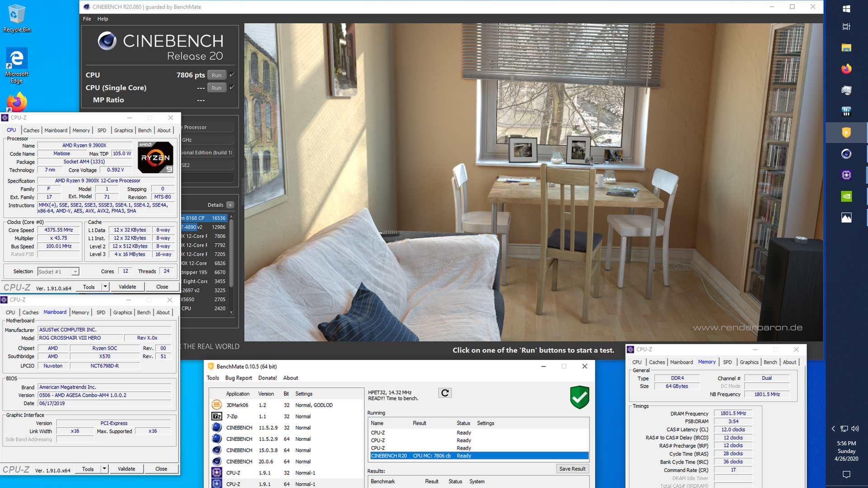
Task: Select CINEBENCH 15.0.3.8 row in BenchMate
Action: pyautogui.click(x=286, y=450)
